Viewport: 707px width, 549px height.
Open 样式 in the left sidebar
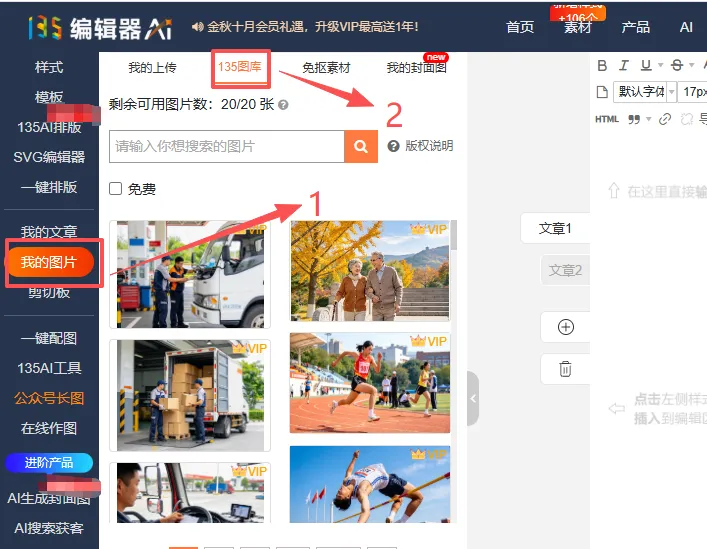coord(49,67)
